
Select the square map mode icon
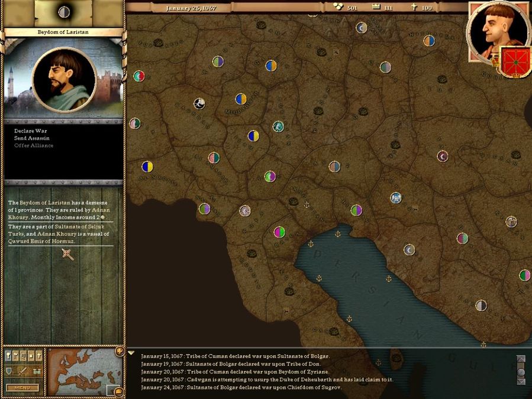click(x=31, y=356)
